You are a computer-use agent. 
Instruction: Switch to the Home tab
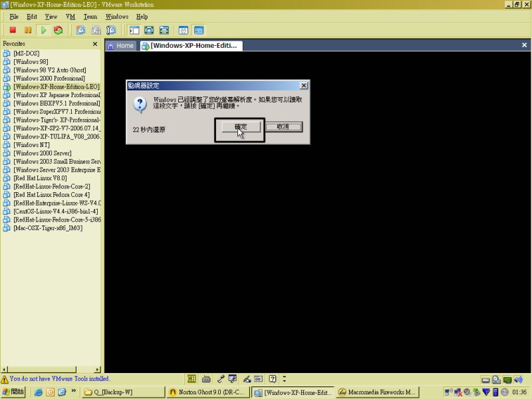(121, 46)
